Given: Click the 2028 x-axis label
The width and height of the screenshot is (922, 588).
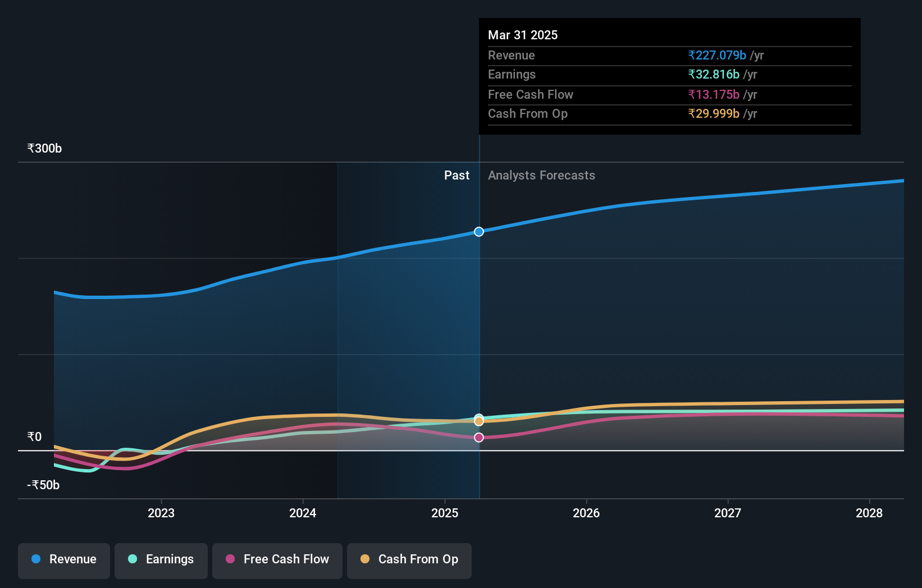Looking at the screenshot, I should pos(869,513).
